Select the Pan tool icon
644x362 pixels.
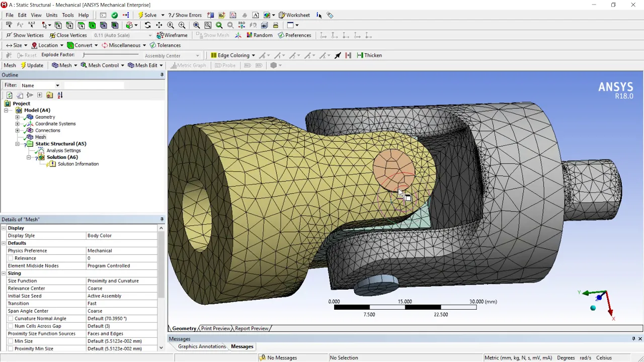coord(159,25)
